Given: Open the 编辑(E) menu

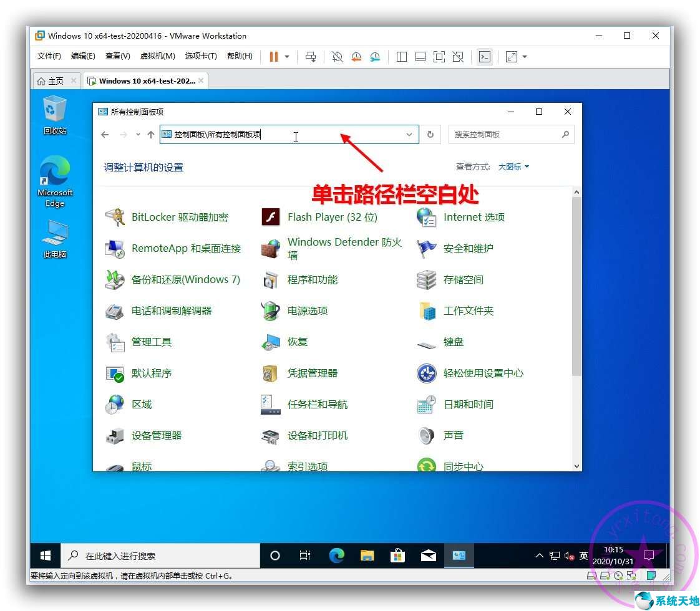Looking at the screenshot, I should coord(83,55).
